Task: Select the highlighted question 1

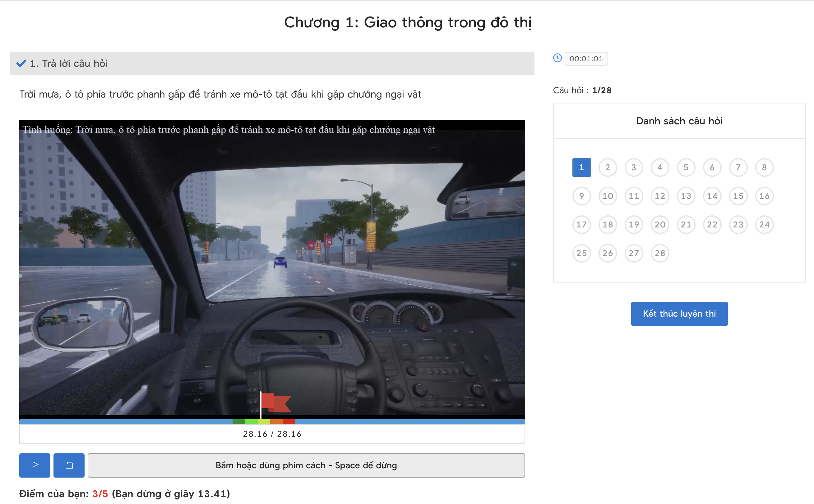Action: pyautogui.click(x=581, y=167)
